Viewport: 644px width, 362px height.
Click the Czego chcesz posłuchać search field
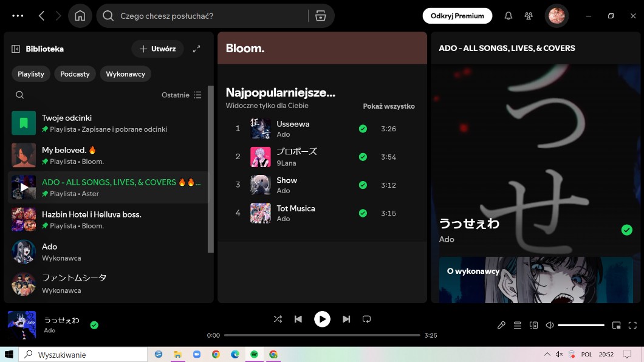pos(207,16)
